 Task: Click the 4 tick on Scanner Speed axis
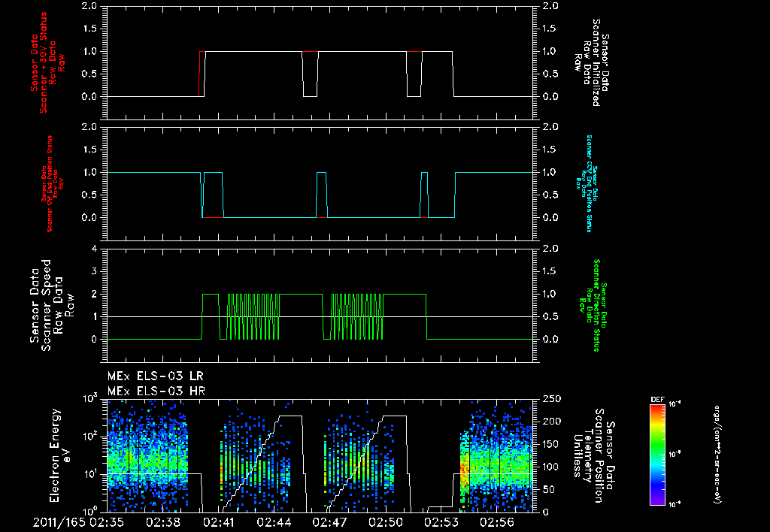94,249
